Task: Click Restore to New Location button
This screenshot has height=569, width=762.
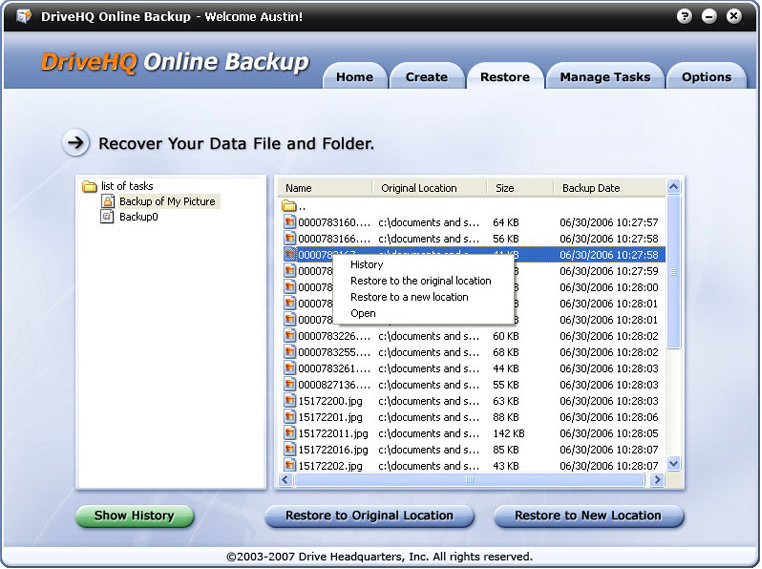Action: tap(588, 516)
